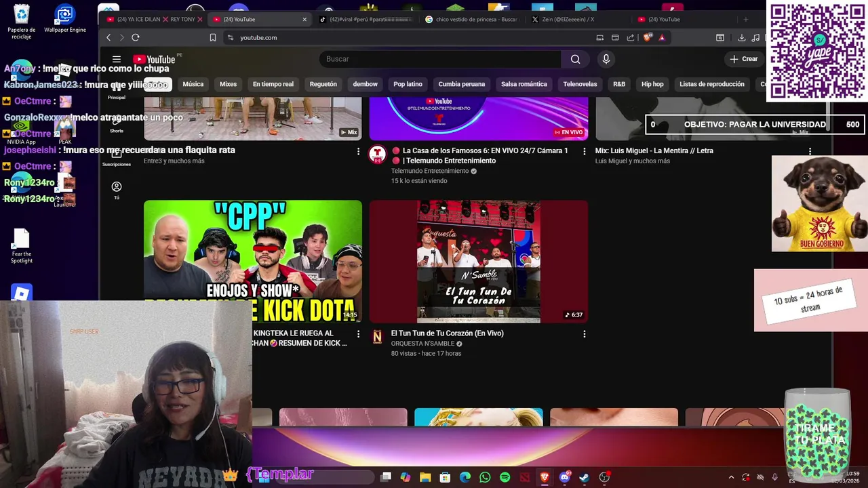Image resolution: width=868 pixels, height=488 pixels.
Task: Open the Shorts sidebar item
Action: [117, 124]
